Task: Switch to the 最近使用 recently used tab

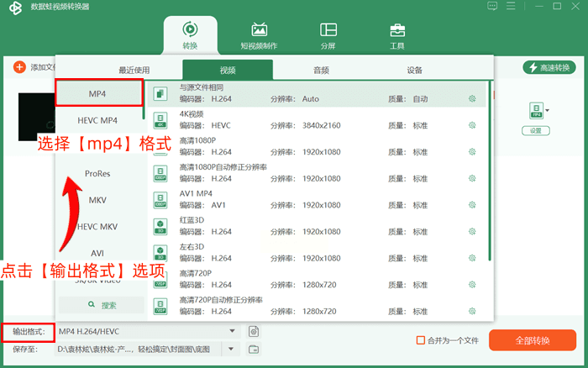Action: coord(134,71)
